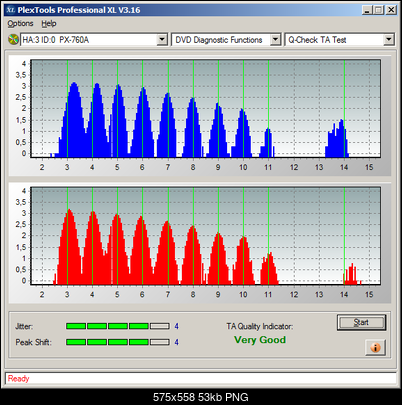This screenshot has width=402, height=405.
Task: Close the PlexTools Professional window
Action: 391,10
